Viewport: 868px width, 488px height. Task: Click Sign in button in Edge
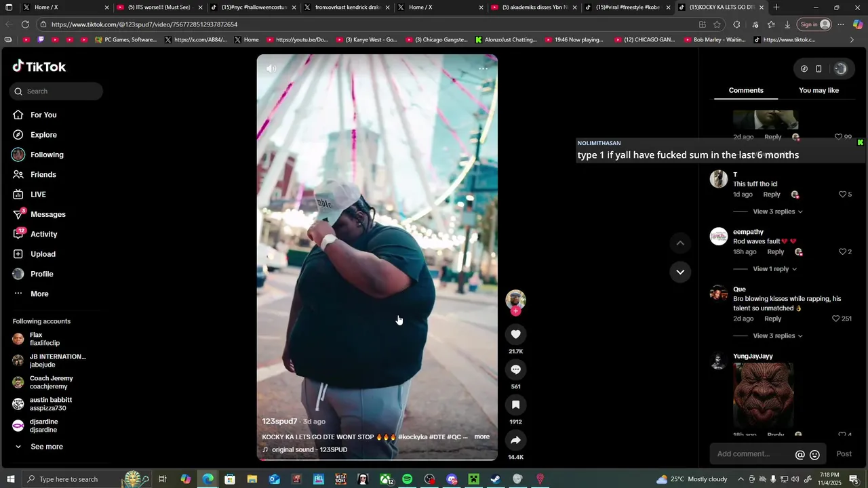tap(815, 24)
